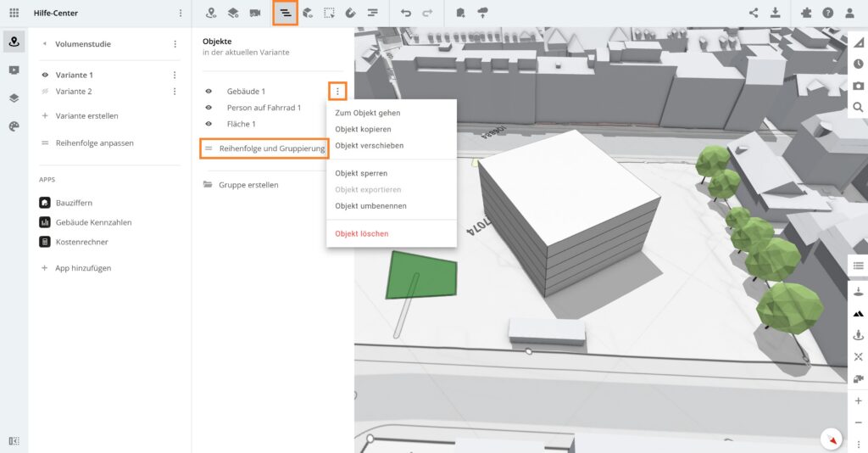
Task: Collapse Volumenstudie with the back arrow
Action: [44, 44]
